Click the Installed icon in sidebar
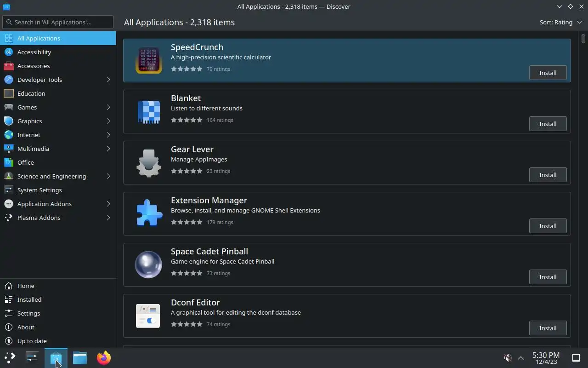The width and height of the screenshot is (588, 368). pyautogui.click(x=8, y=299)
